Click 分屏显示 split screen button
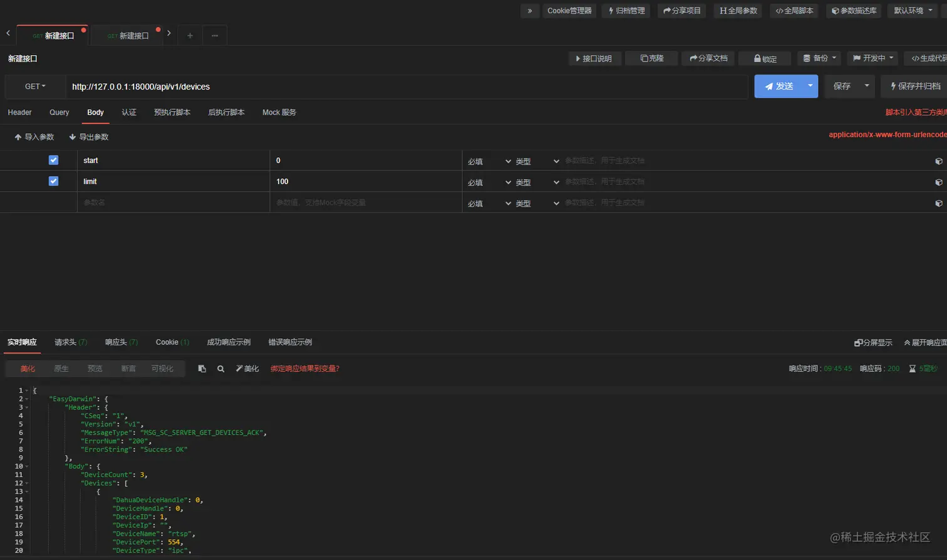This screenshot has width=947, height=560. pyautogui.click(x=873, y=343)
